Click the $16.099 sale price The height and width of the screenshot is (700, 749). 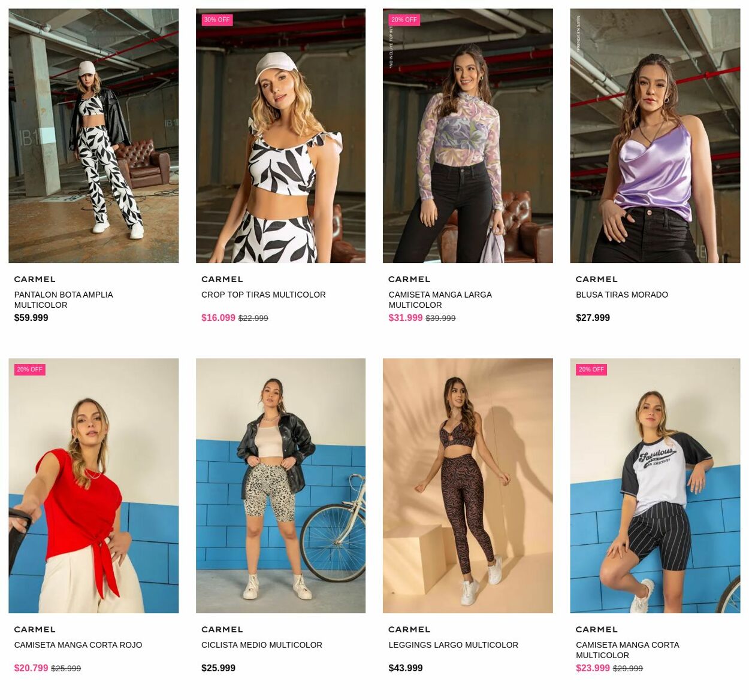click(x=218, y=318)
